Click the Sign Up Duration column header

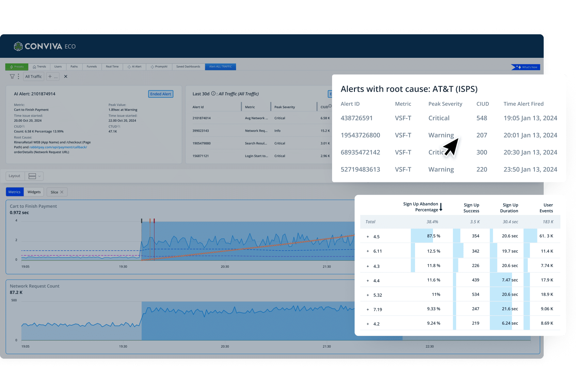point(509,208)
